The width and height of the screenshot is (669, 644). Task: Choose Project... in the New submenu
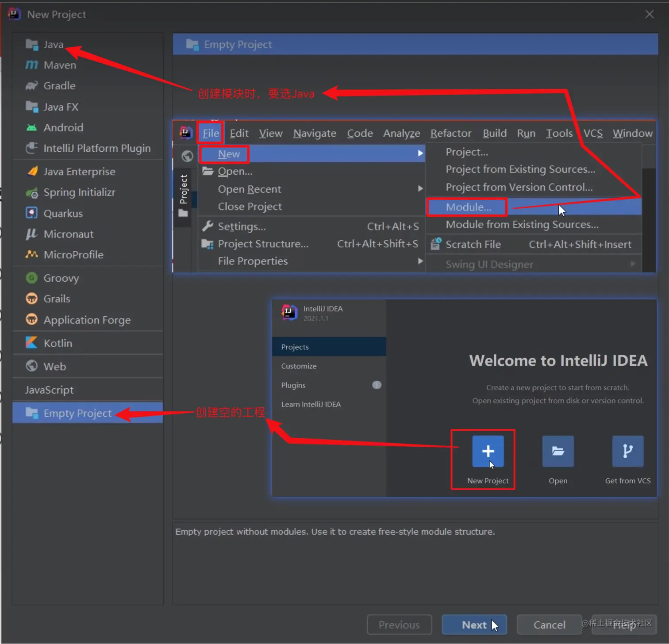(534, 152)
